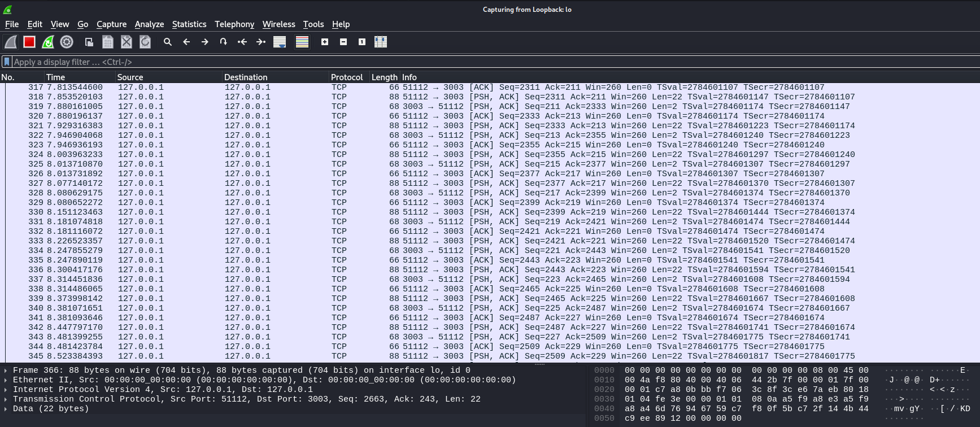
Task: Open capture options gear icon
Action: (67, 42)
